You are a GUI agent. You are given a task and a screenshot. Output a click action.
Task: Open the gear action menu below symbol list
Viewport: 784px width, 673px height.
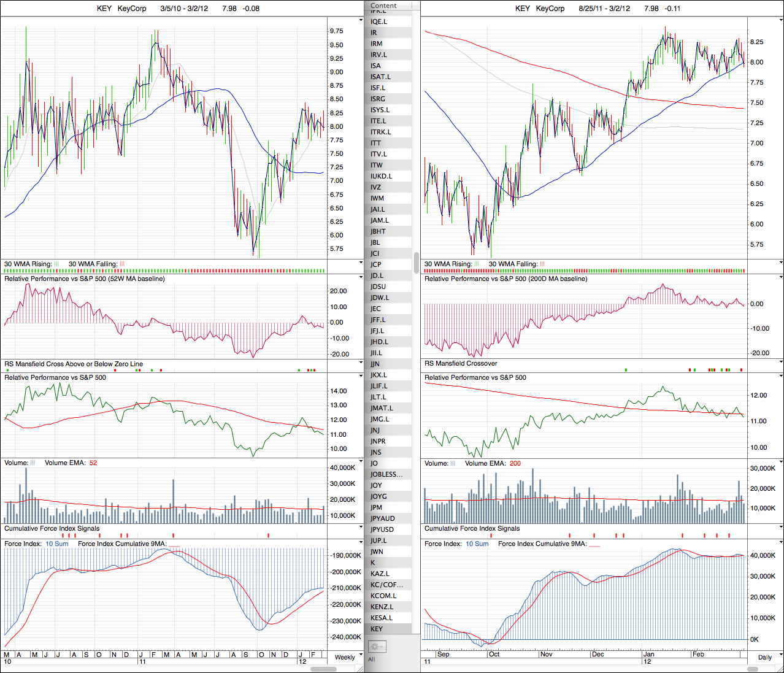pyautogui.click(x=376, y=647)
